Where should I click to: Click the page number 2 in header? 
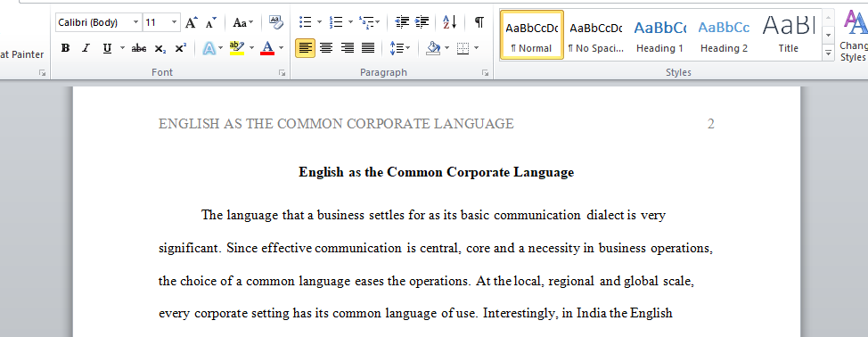coord(711,123)
